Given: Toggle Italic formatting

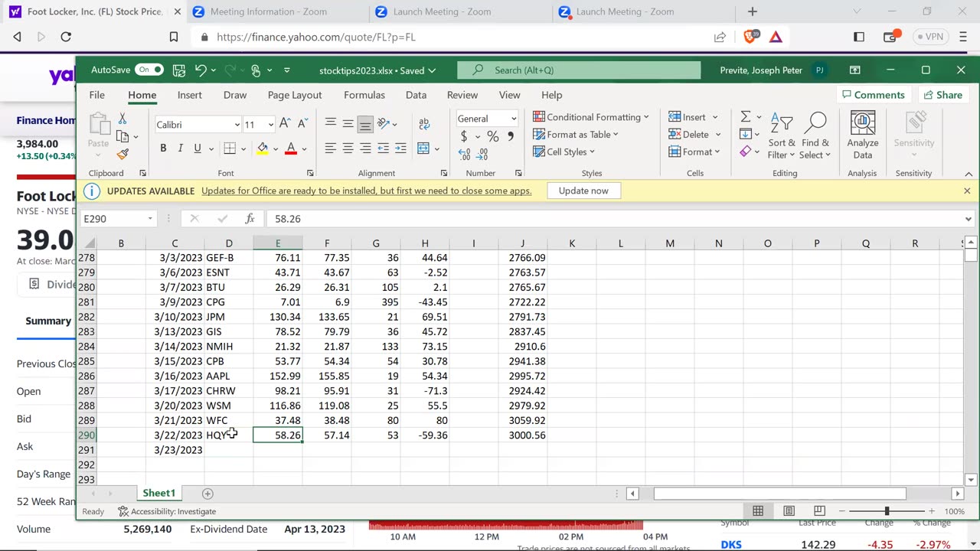Looking at the screenshot, I should [180, 148].
